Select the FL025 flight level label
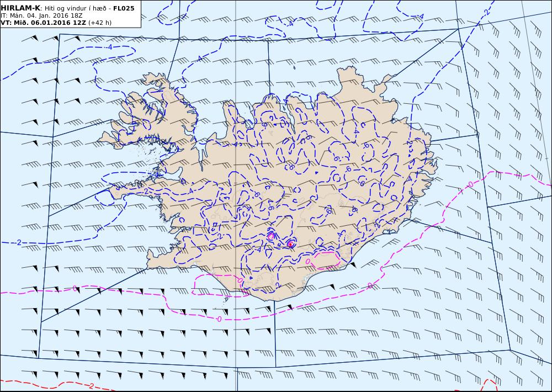 tap(124, 8)
